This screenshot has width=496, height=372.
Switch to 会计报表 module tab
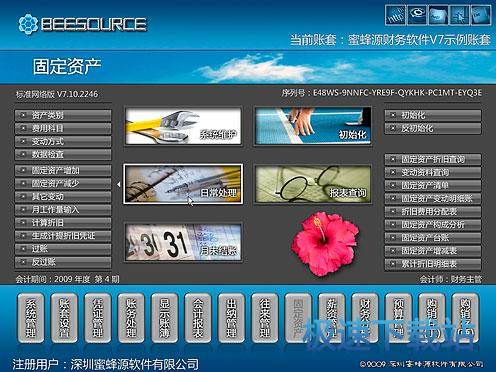click(x=198, y=318)
